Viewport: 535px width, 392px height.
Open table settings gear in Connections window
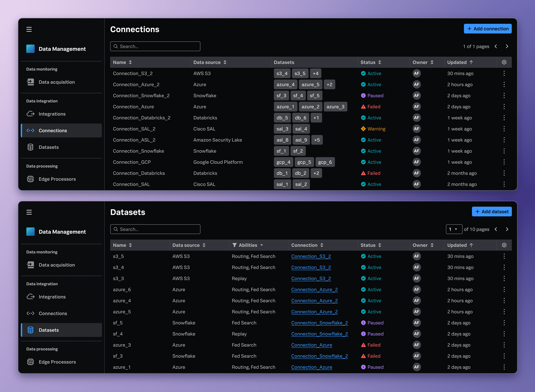tap(504, 62)
